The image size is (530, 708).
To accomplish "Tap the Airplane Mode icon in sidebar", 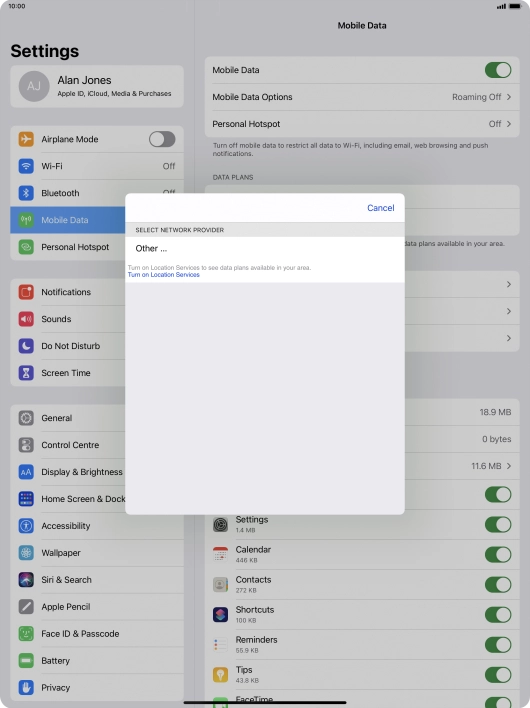I will [x=26, y=139].
